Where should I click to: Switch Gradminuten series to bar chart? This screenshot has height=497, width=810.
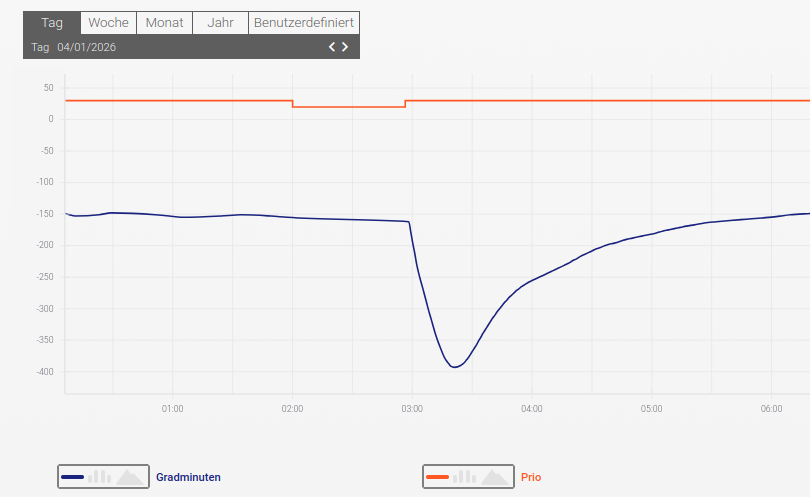(99, 477)
